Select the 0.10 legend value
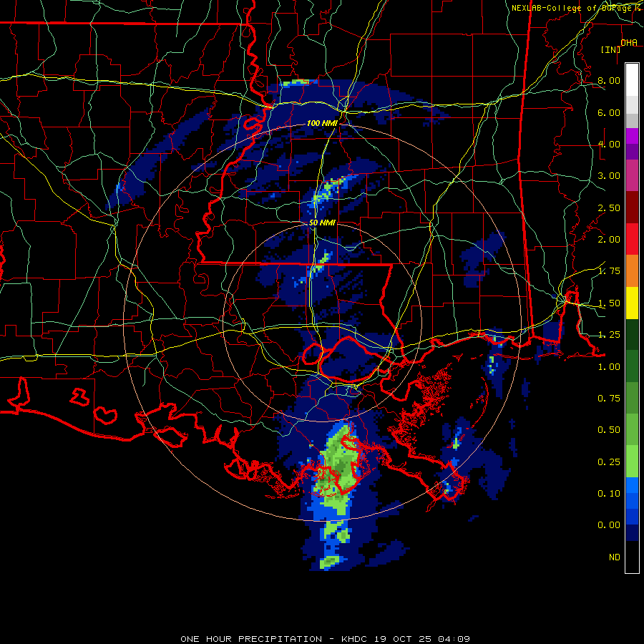 pos(609,494)
